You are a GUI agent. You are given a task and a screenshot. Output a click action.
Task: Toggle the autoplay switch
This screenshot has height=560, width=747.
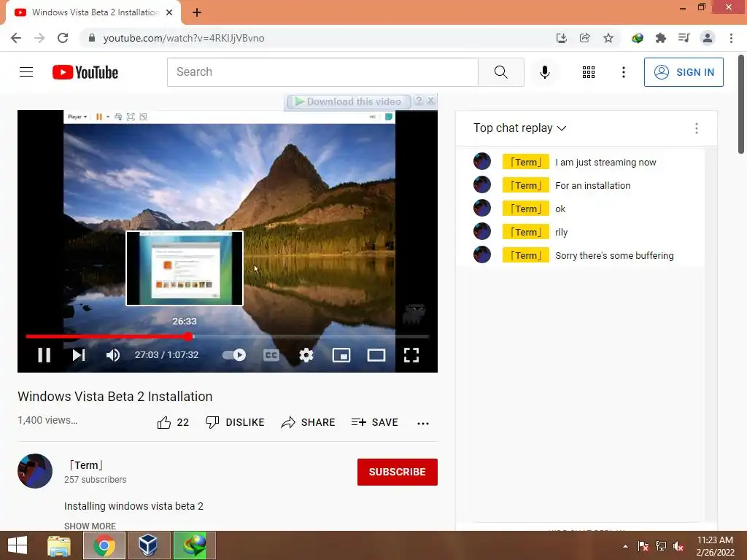[234, 355]
